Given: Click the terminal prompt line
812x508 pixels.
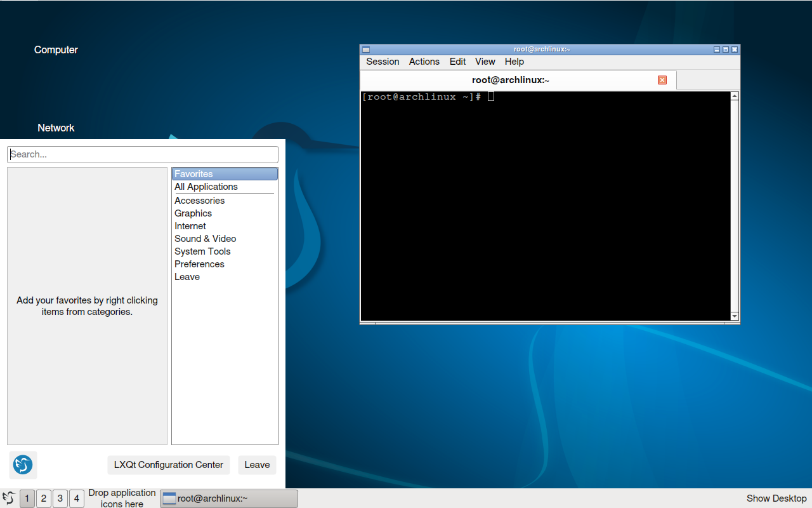Looking at the screenshot, I should [428, 97].
